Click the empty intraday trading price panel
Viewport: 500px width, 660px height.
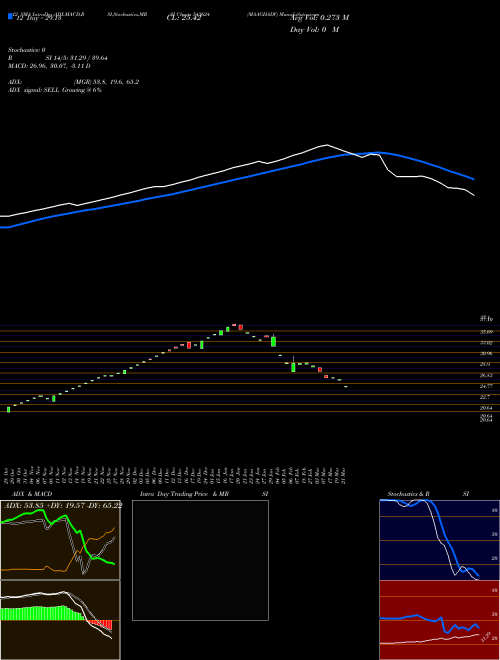200,560
